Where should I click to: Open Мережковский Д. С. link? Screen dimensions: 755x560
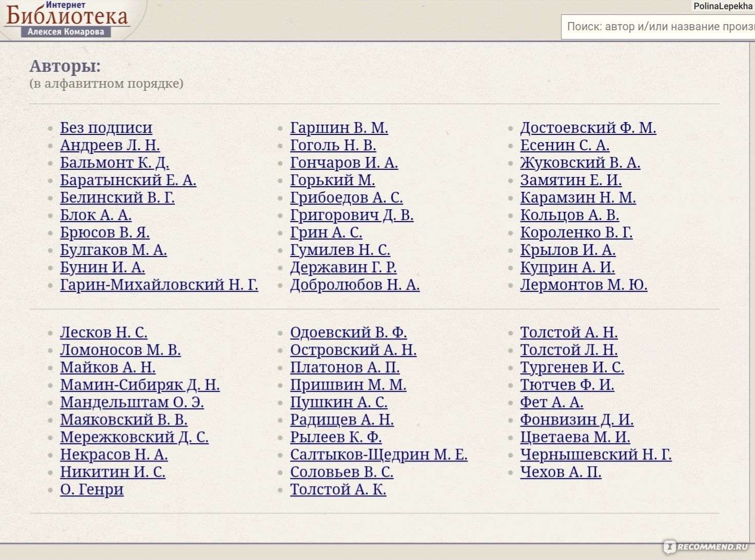[134, 437]
